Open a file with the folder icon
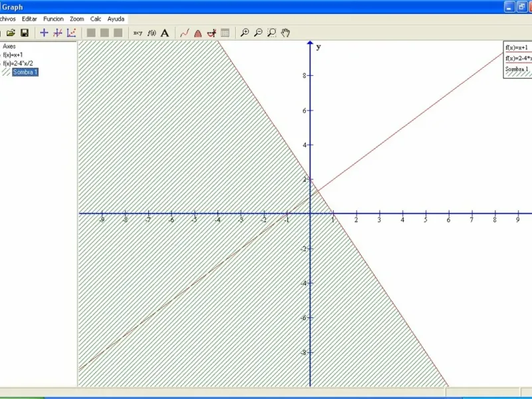The width and height of the screenshot is (532, 399). [11, 33]
